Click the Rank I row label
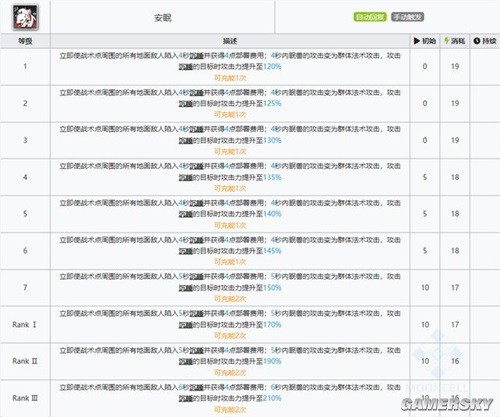This screenshot has width=500, height=417. point(24,324)
